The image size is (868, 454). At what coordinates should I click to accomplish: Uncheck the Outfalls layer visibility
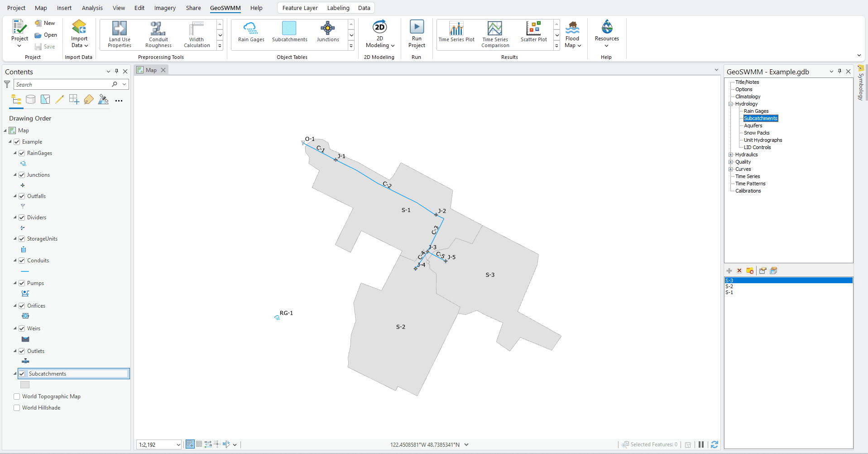(x=22, y=196)
